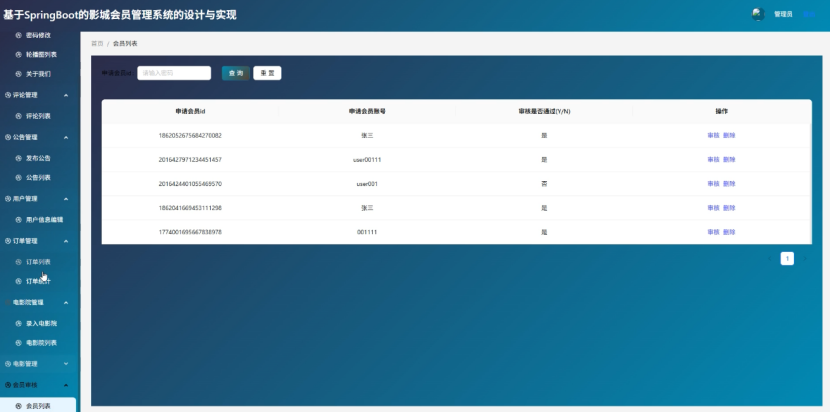Click the previous page arrow in pagination
Screen dimensions: 830x412
point(770,258)
